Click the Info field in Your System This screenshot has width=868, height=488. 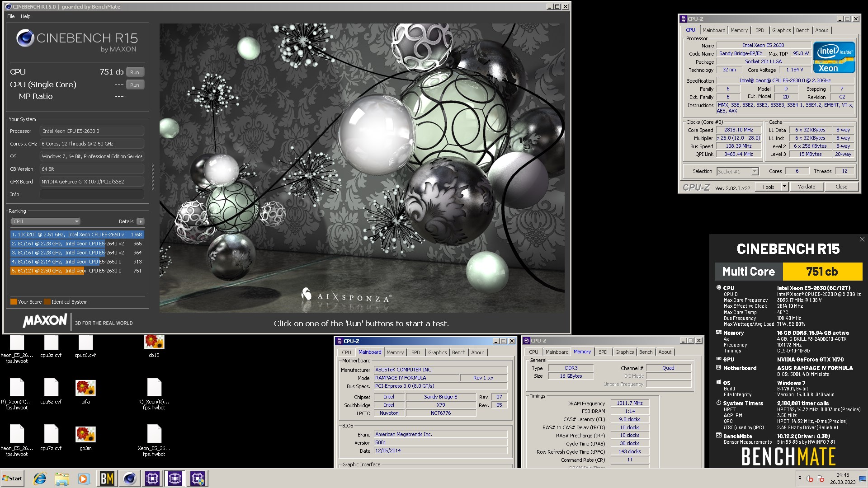coord(92,194)
